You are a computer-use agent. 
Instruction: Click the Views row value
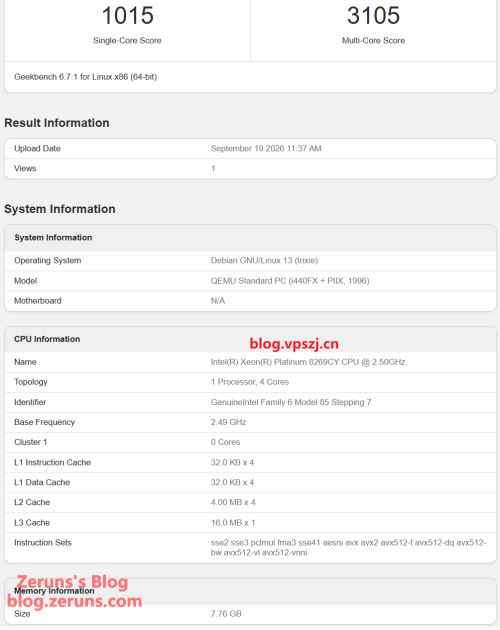click(x=213, y=168)
